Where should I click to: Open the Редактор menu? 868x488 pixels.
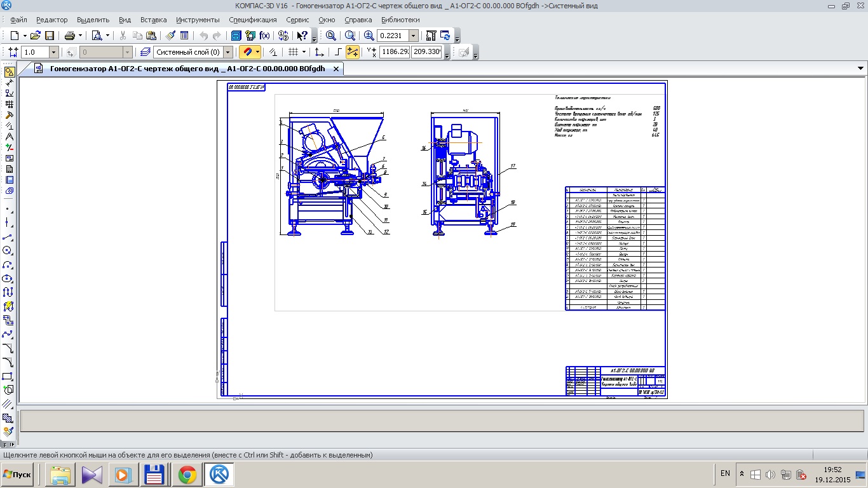tap(52, 20)
